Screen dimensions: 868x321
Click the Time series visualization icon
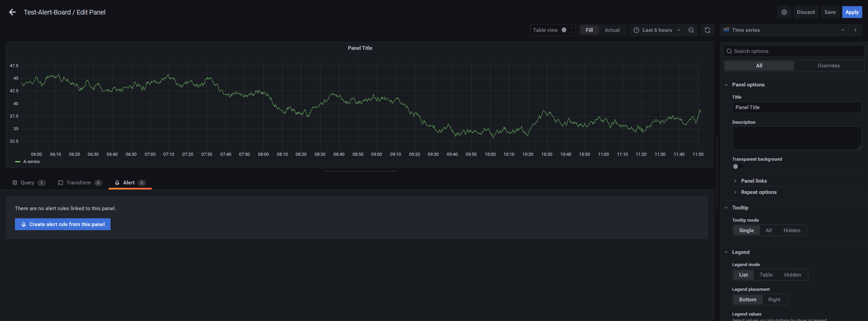[726, 30]
